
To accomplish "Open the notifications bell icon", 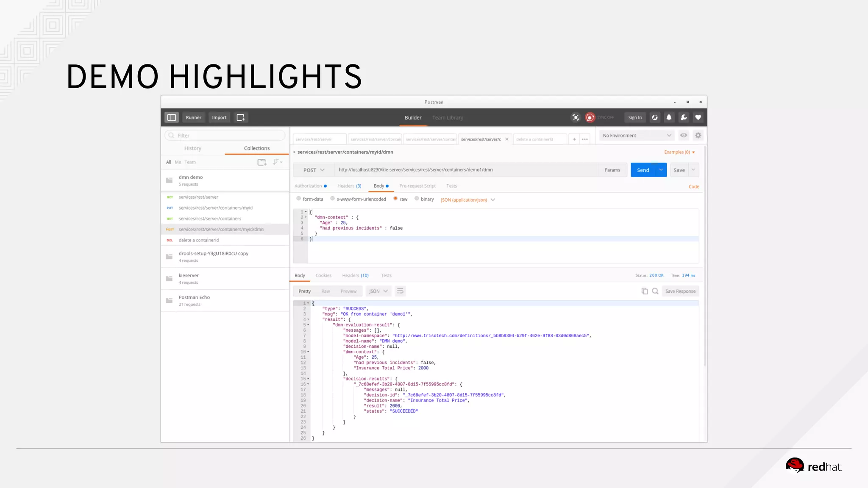I will [x=669, y=117].
